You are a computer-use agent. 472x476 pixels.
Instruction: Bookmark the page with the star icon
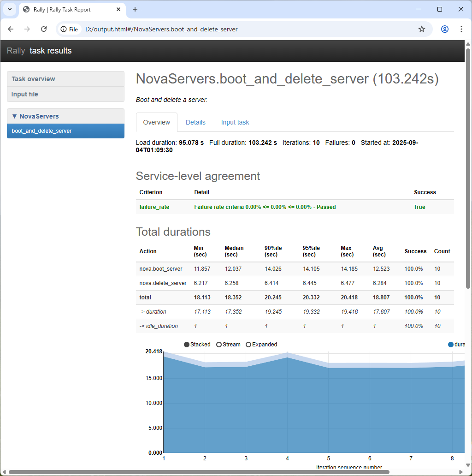(421, 29)
